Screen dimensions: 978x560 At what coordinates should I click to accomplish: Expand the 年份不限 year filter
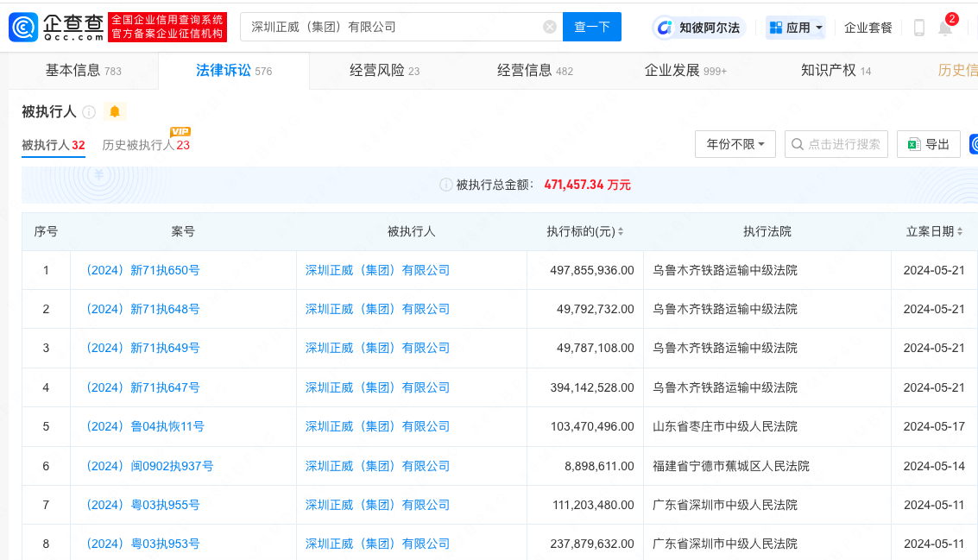(735, 144)
